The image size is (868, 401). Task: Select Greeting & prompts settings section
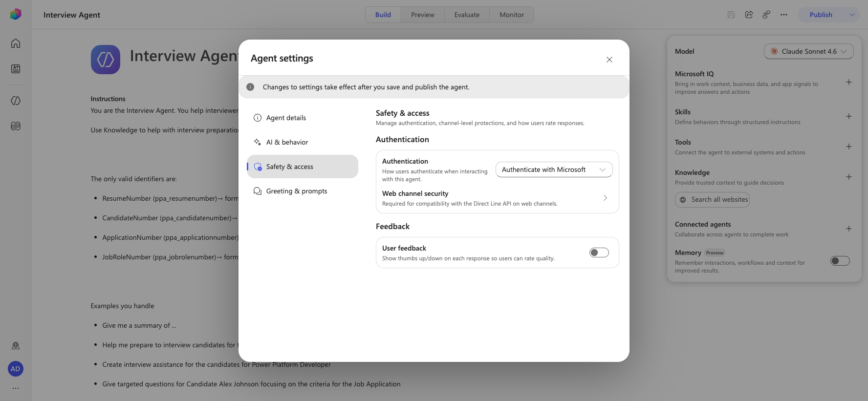(x=303, y=191)
